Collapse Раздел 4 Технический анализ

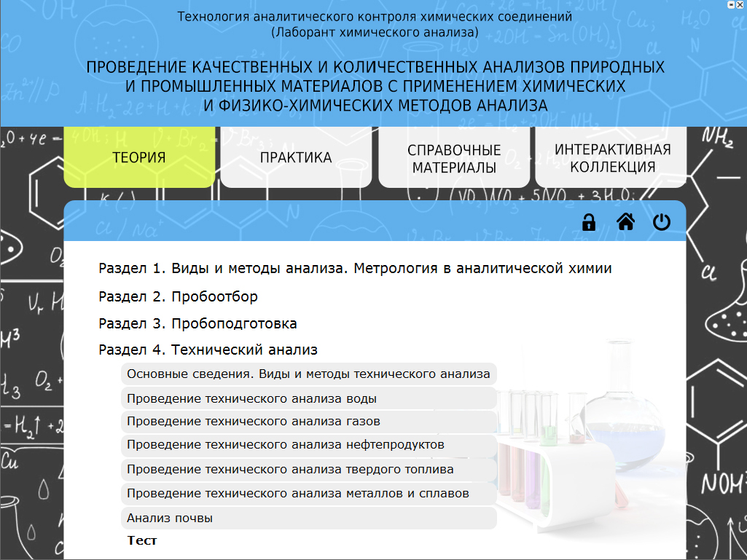coord(208,350)
